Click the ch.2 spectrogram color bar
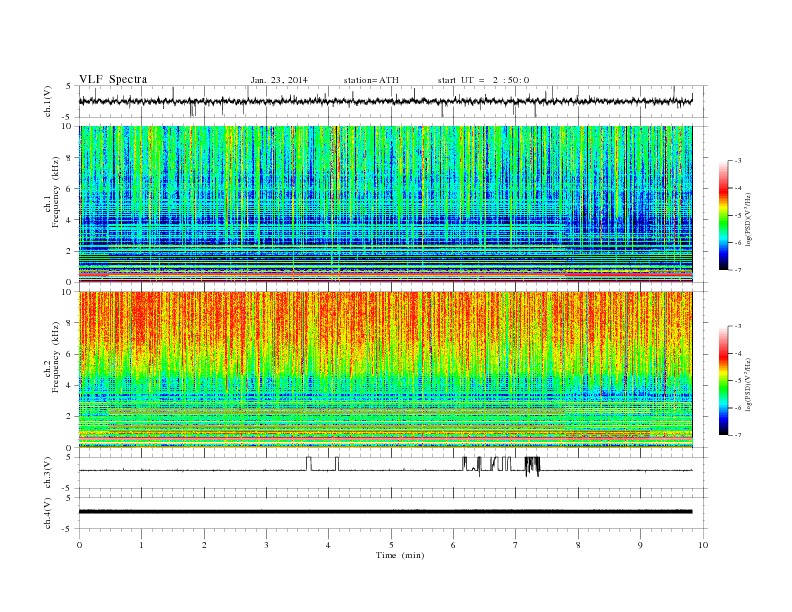The height and width of the screenshot is (612, 792). coord(723,381)
